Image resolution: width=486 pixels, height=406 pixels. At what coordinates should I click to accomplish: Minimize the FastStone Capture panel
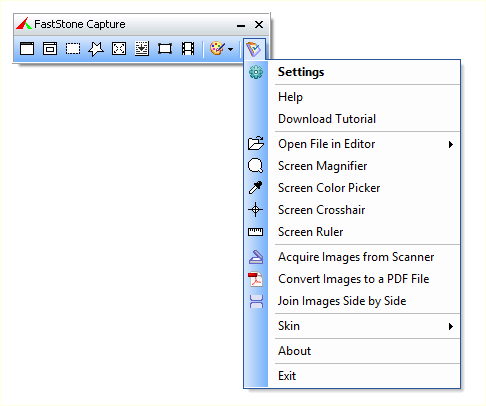(241, 25)
